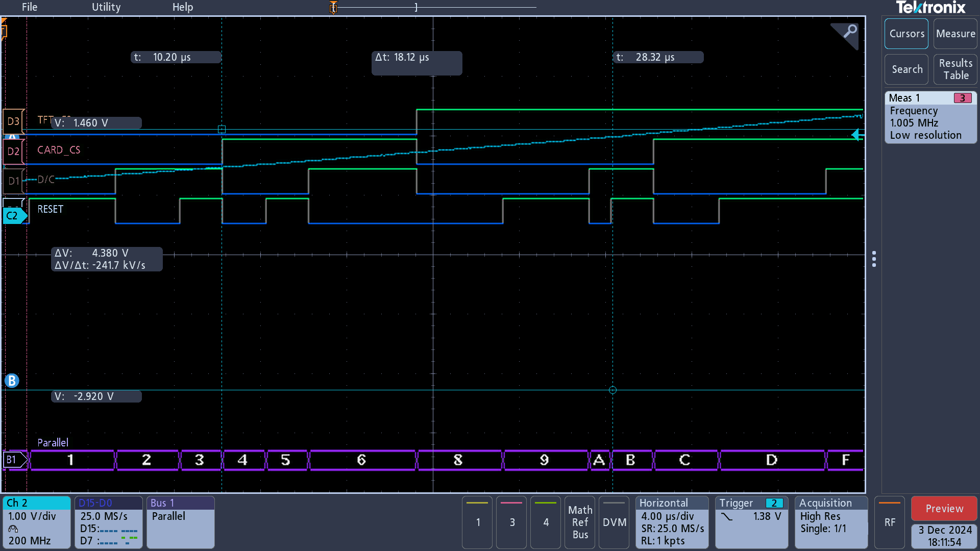Click decoded bus value D
Screen dimensions: 980x551
772,460
